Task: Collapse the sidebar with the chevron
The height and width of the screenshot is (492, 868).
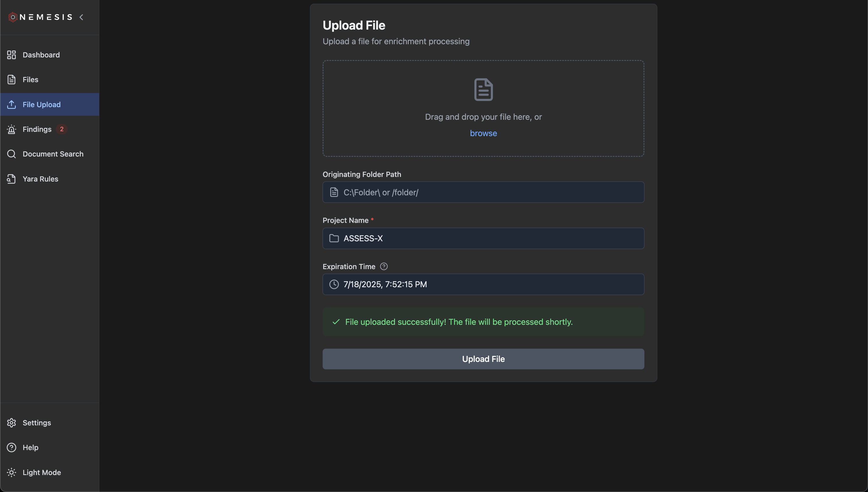Action: click(x=81, y=17)
